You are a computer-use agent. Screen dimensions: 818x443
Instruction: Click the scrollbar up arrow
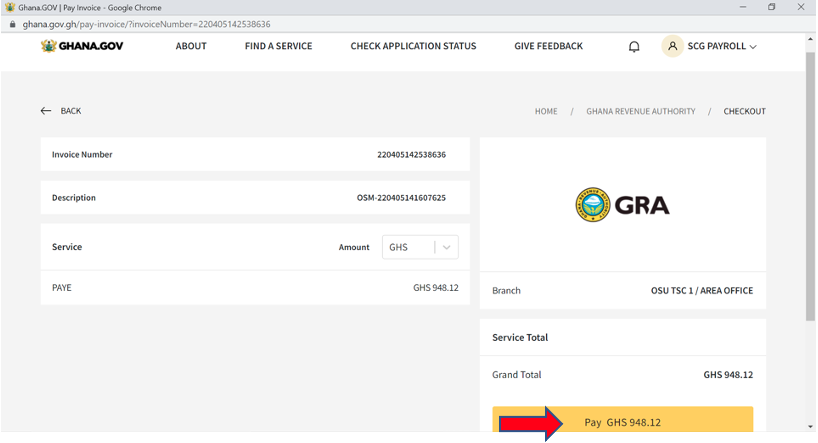pyautogui.click(x=810, y=39)
